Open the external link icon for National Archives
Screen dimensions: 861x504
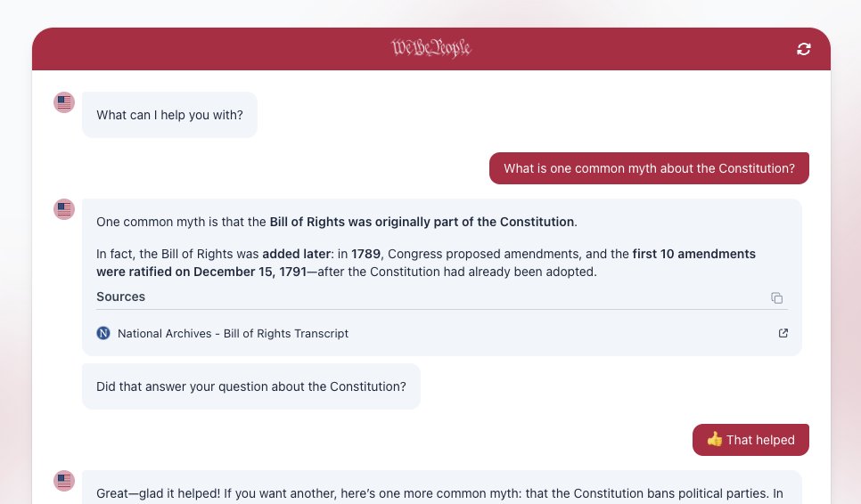[783, 333]
